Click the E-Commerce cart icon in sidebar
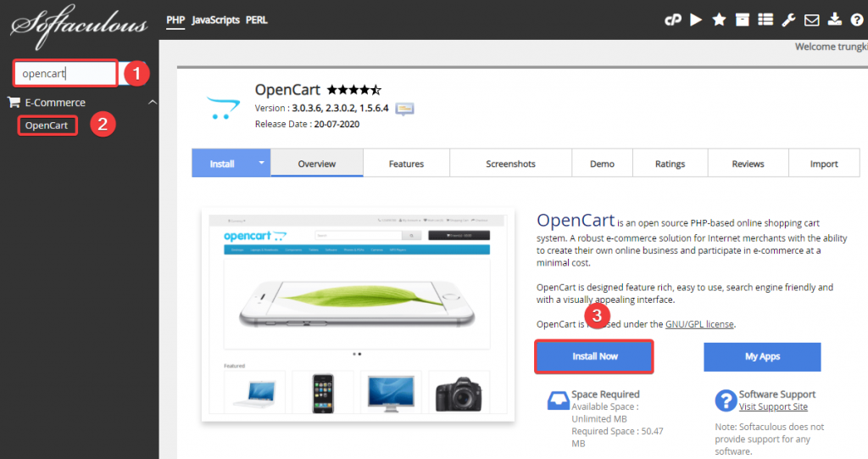The width and height of the screenshot is (868, 459). [14, 102]
